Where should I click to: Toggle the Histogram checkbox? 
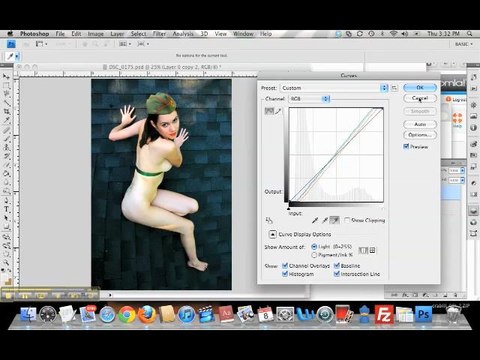[285, 274]
